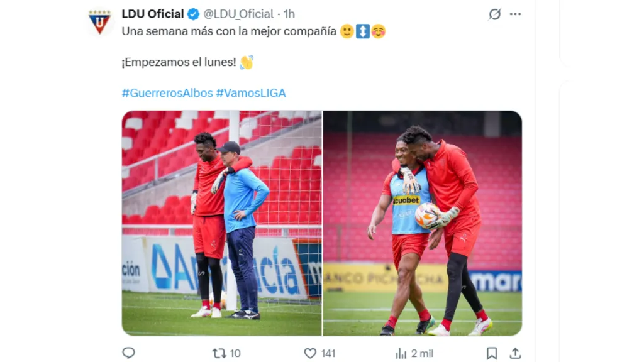Bookmark this LDU Oficial tweet

(492, 353)
